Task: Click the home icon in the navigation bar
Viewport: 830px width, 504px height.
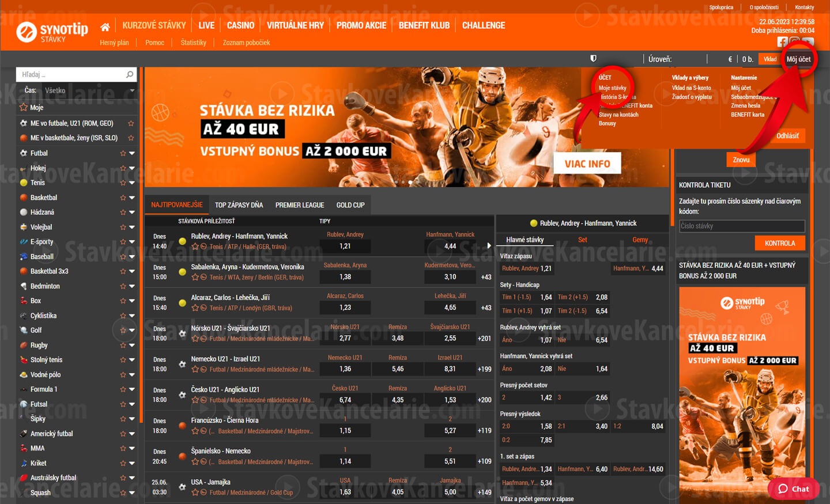Action: coord(105,26)
